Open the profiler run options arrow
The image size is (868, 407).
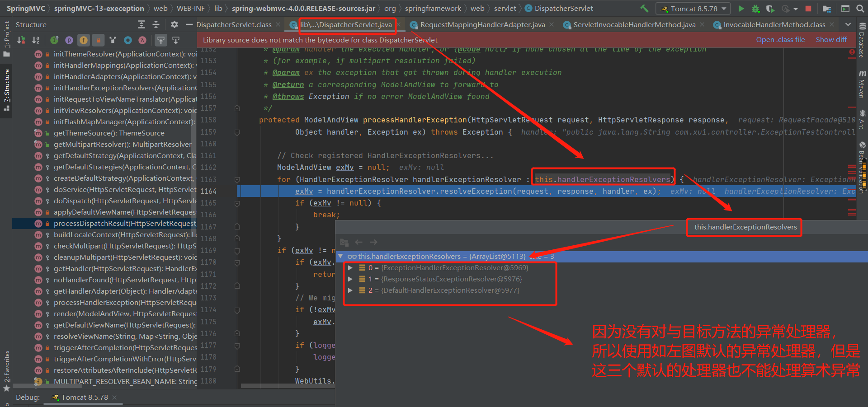click(796, 9)
